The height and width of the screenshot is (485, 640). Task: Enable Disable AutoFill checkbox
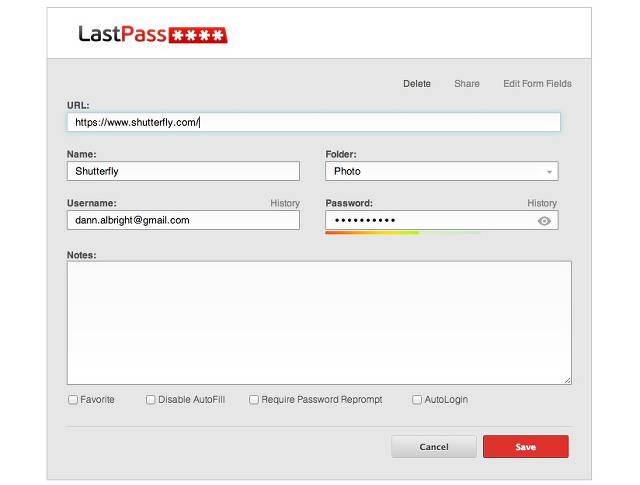151,399
